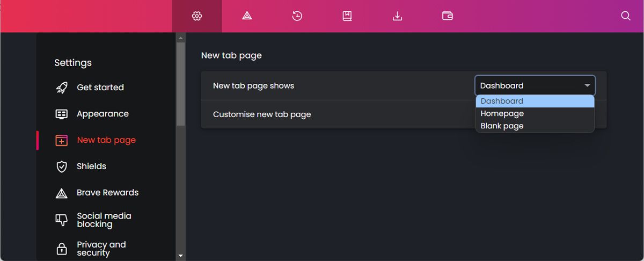Open the Wallet icon in top bar
This screenshot has width=644, height=261.
coord(448,16)
